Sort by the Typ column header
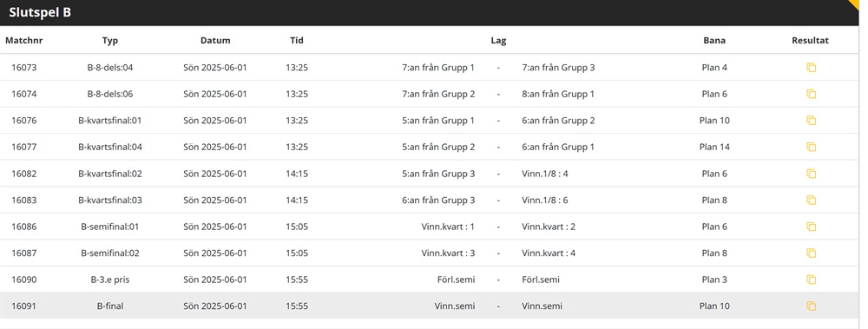The height and width of the screenshot is (329, 868). coord(110,41)
